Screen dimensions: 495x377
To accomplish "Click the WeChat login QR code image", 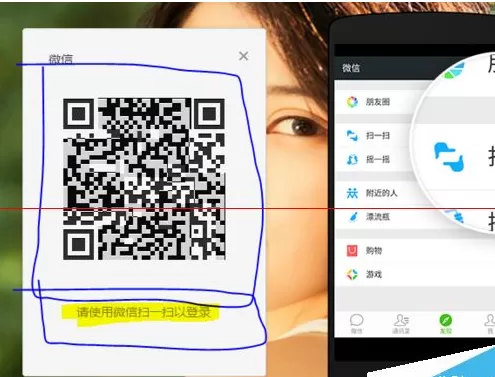I will (x=144, y=179).
